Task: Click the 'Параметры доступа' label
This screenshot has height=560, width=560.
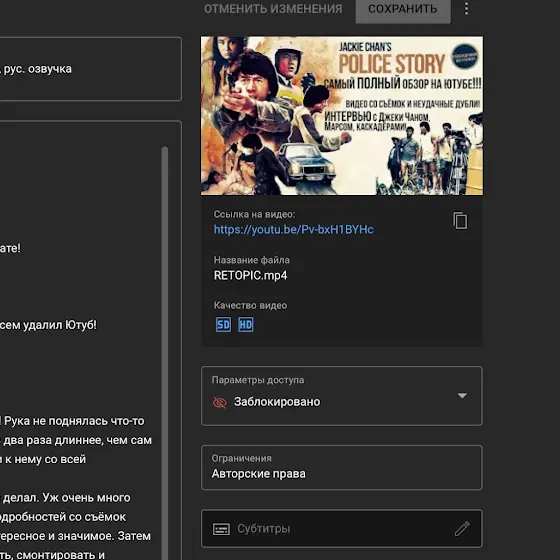Action: click(258, 380)
